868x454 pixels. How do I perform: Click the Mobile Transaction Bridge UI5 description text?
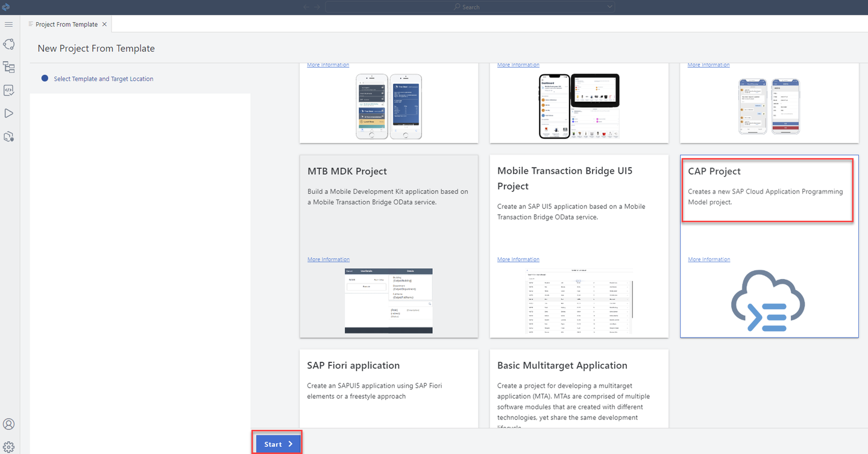pos(571,212)
